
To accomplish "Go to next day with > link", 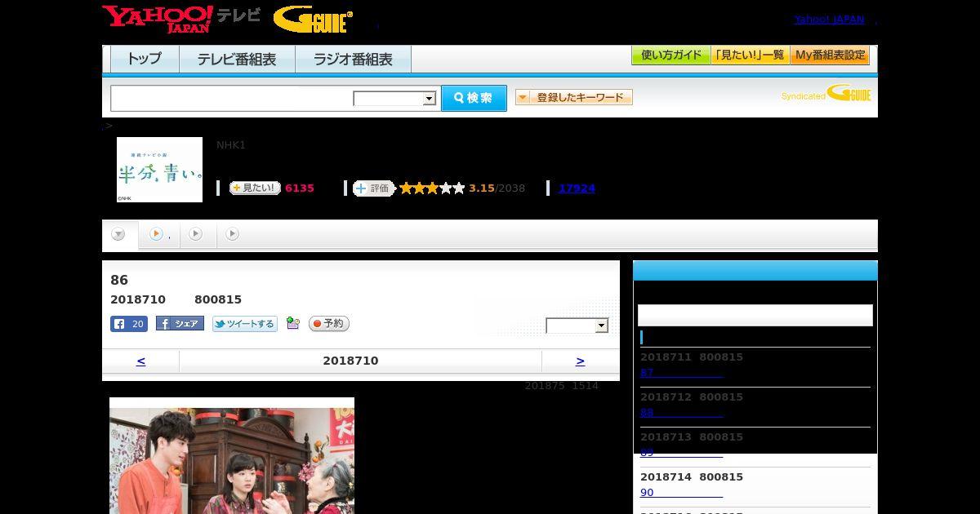I will [580, 361].
